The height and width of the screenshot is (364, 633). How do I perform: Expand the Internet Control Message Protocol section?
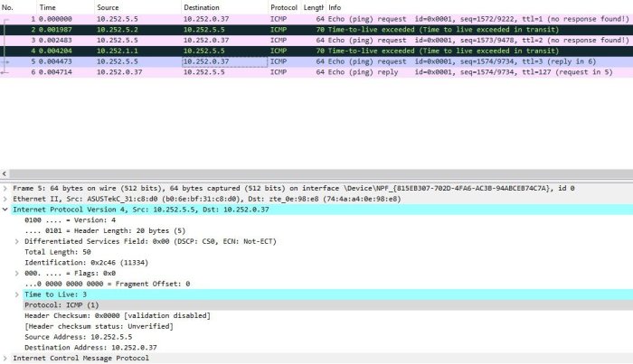pyautogui.click(x=5, y=359)
